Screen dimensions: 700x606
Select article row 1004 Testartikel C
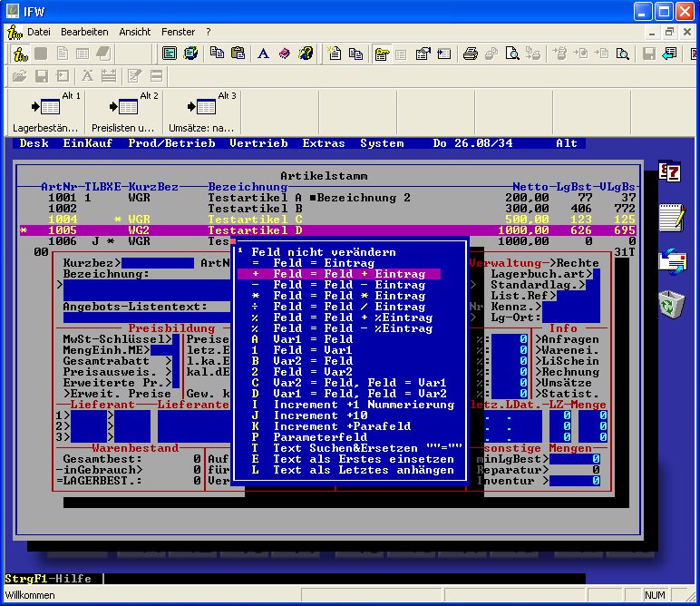[254, 220]
